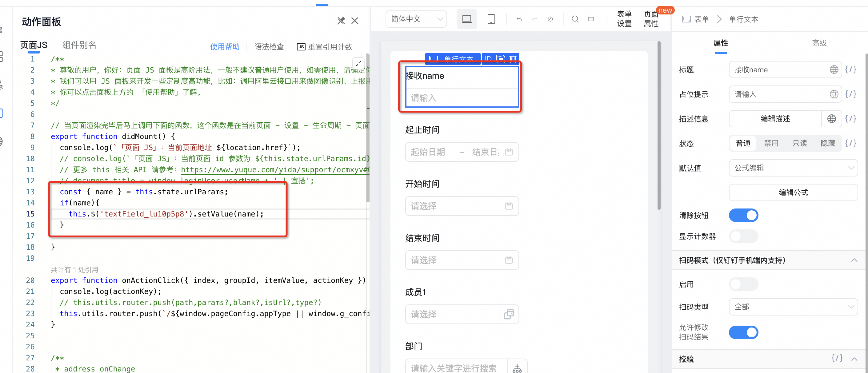Click the 表单 breadcrumb icon
The height and width of the screenshot is (373, 868).
pos(686,19)
